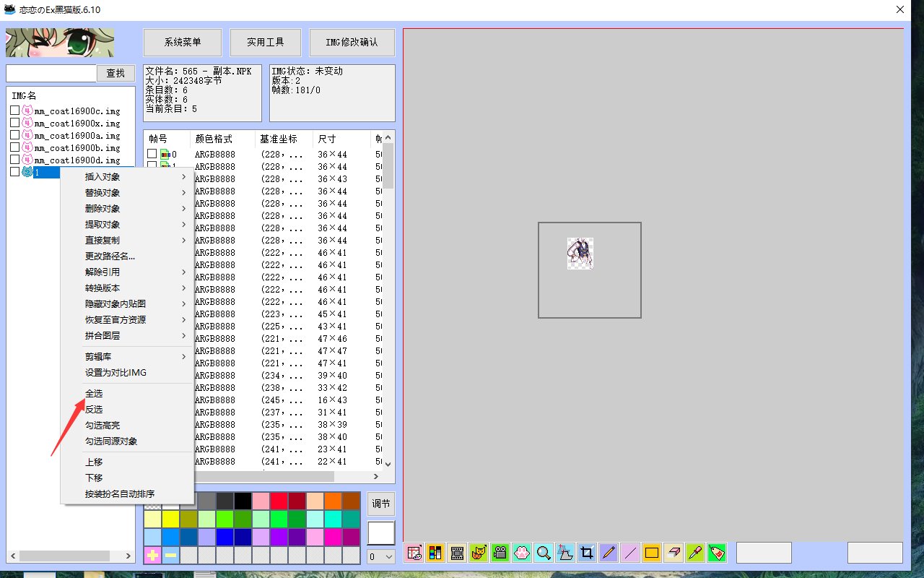
Task: Pick the eyedropper color picker tool
Action: pyautogui.click(x=694, y=553)
